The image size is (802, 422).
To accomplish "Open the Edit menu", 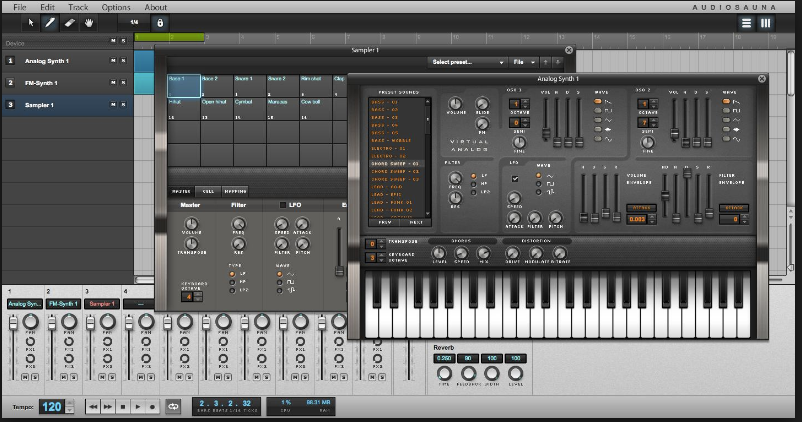I will pyautogui.click(x=47, y=7).
